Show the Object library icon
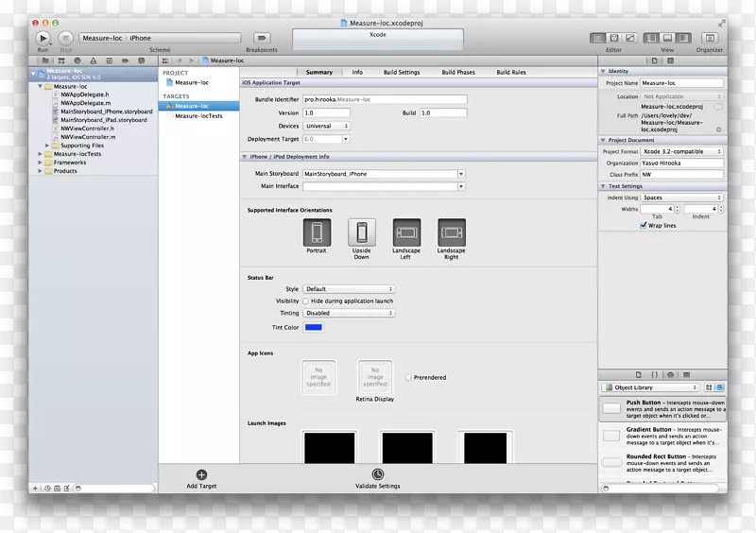This screenshot has width=756, height=533. click(670, 375)
